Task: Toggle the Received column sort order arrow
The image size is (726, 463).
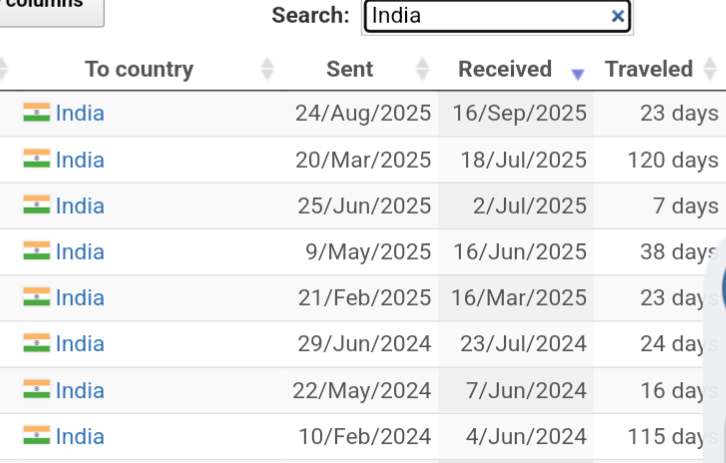Action: point(577,73)
